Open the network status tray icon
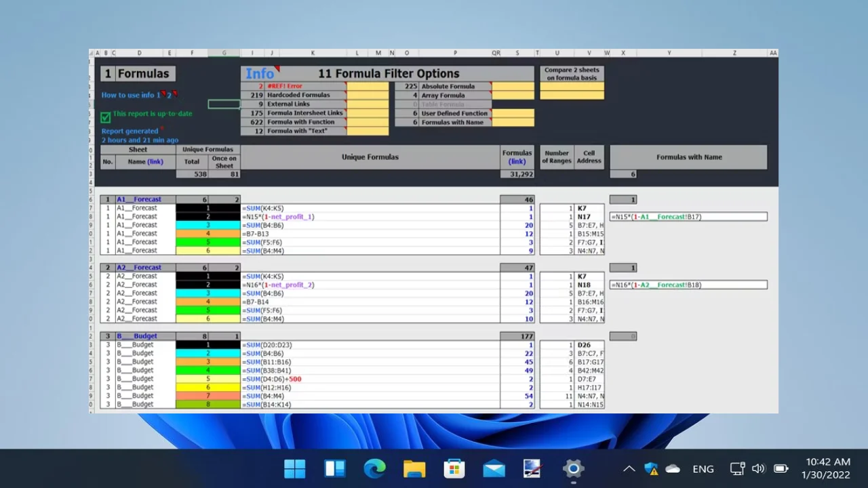The width and height of the screenshot is (868, 488). click(x=737, y=468)
